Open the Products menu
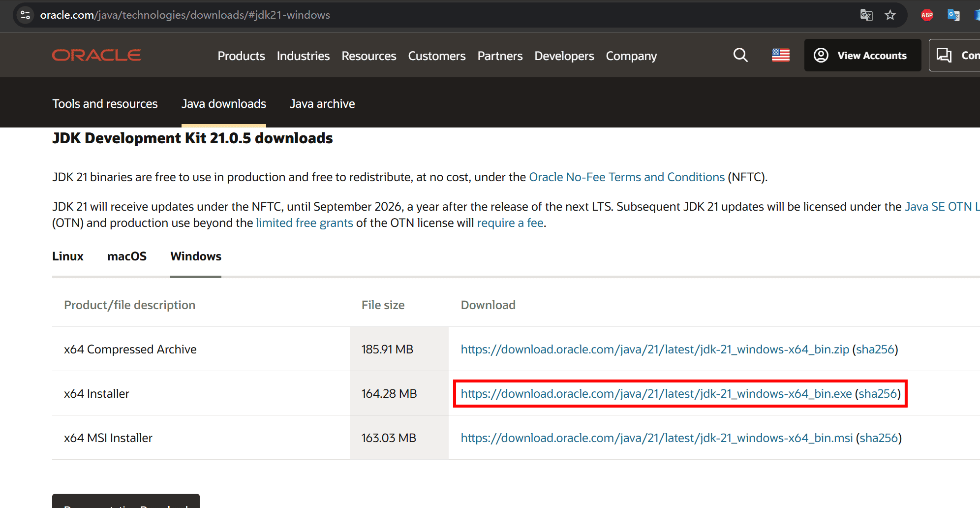The width and height of the screenshot is (980, 508). pos(241,56)
